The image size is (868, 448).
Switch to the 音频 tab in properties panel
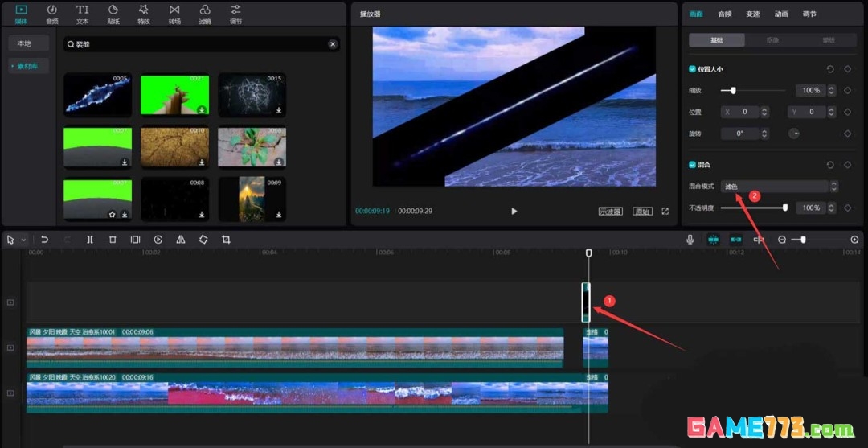[x=724, y=14]
